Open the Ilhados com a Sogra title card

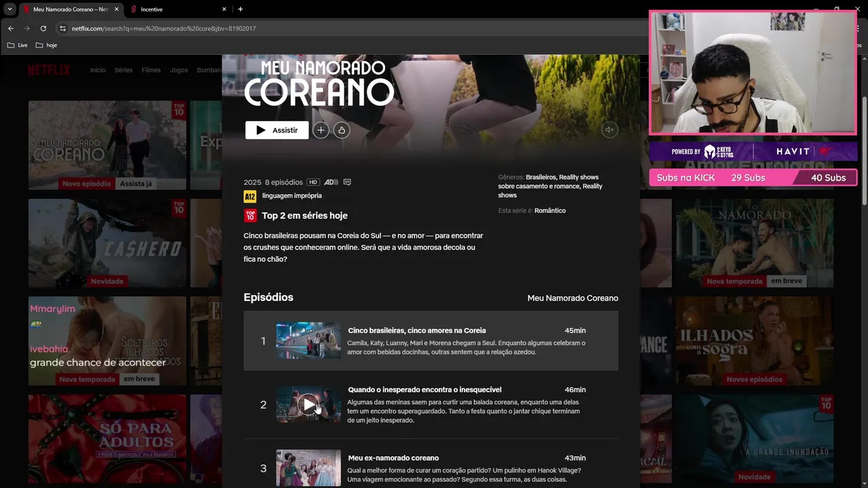(x=755, y=340)
